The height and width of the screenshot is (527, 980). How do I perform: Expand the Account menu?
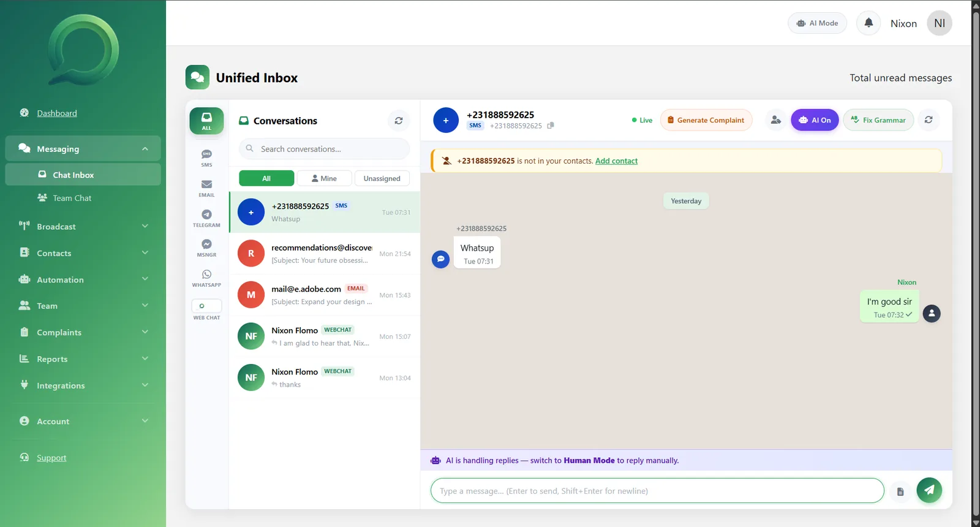click(x=83, y=421)
